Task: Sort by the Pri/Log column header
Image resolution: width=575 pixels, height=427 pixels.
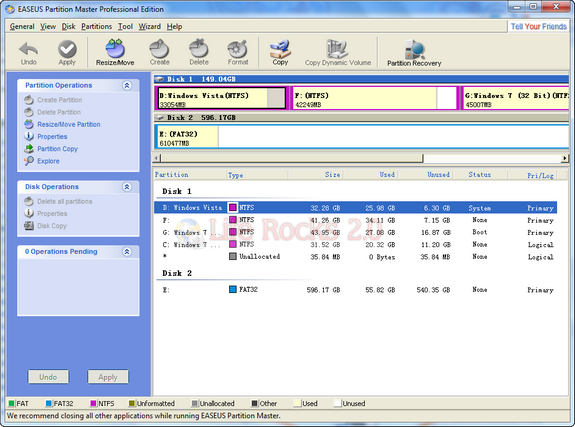Action: click(x=532, y=175)
